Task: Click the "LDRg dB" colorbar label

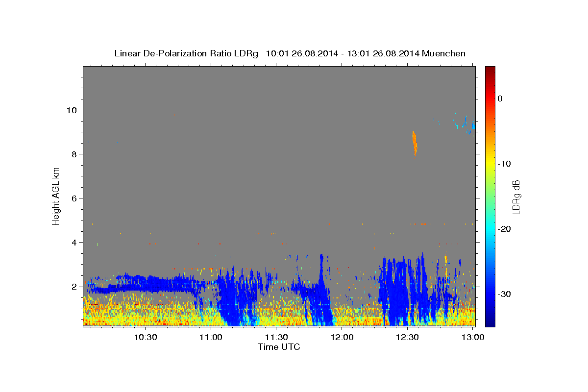Action: tap(516, 196)
